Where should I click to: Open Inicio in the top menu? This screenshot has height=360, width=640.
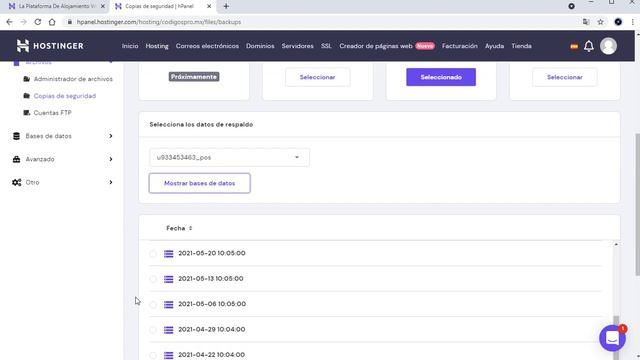pyautogui.click(x=130, y=46)
